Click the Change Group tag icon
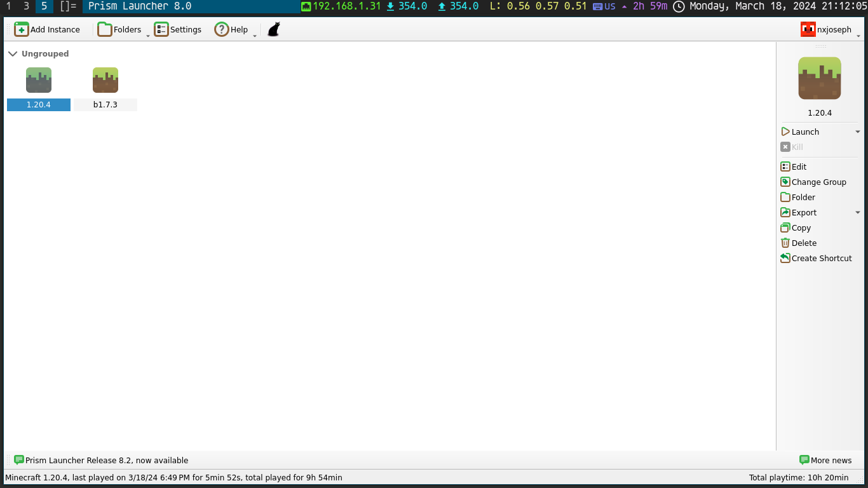 785,182
